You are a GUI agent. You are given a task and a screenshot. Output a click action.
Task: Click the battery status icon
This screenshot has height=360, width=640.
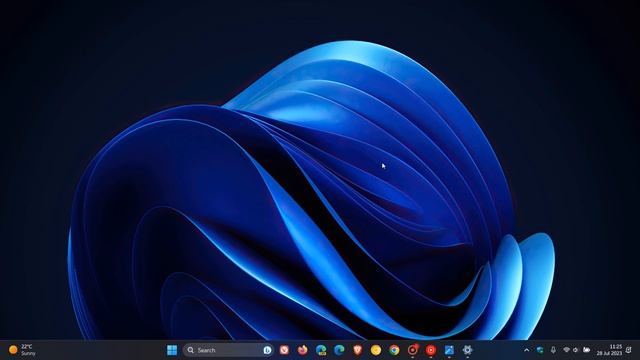[x=587, y=350]
